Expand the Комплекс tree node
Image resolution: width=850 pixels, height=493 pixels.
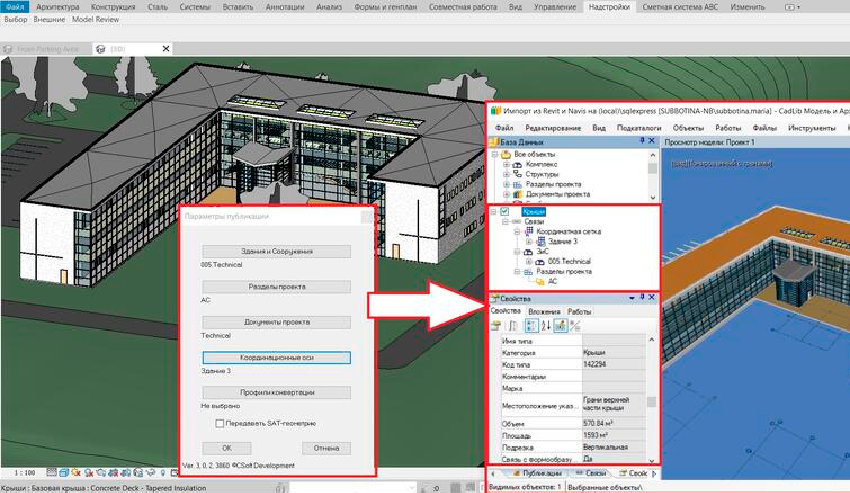click(x=506, y=164)
